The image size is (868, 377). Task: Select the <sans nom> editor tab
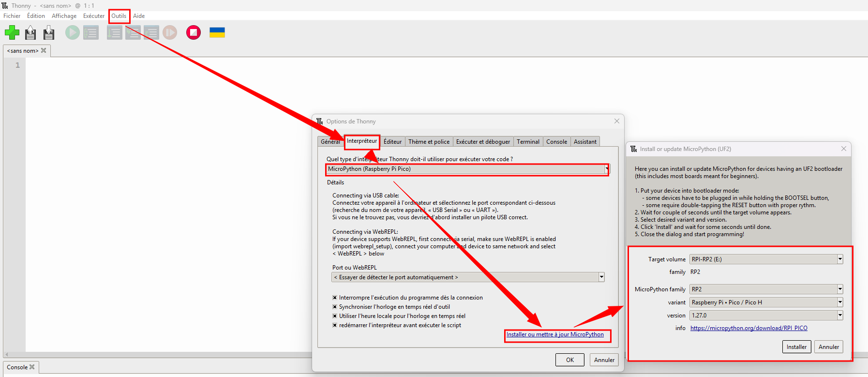coord(23,51)
